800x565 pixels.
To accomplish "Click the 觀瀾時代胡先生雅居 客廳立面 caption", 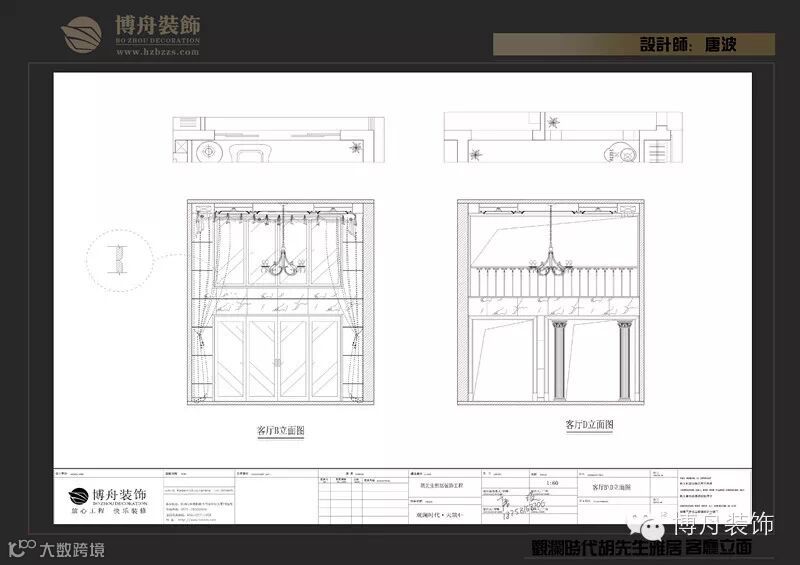I will 641,548.
